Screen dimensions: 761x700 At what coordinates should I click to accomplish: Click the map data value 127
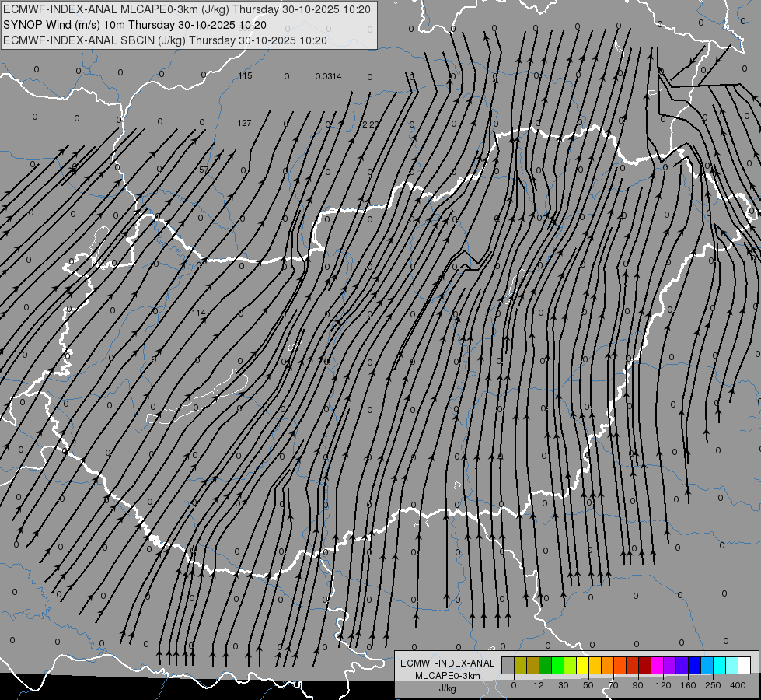[x=244, y=123]
